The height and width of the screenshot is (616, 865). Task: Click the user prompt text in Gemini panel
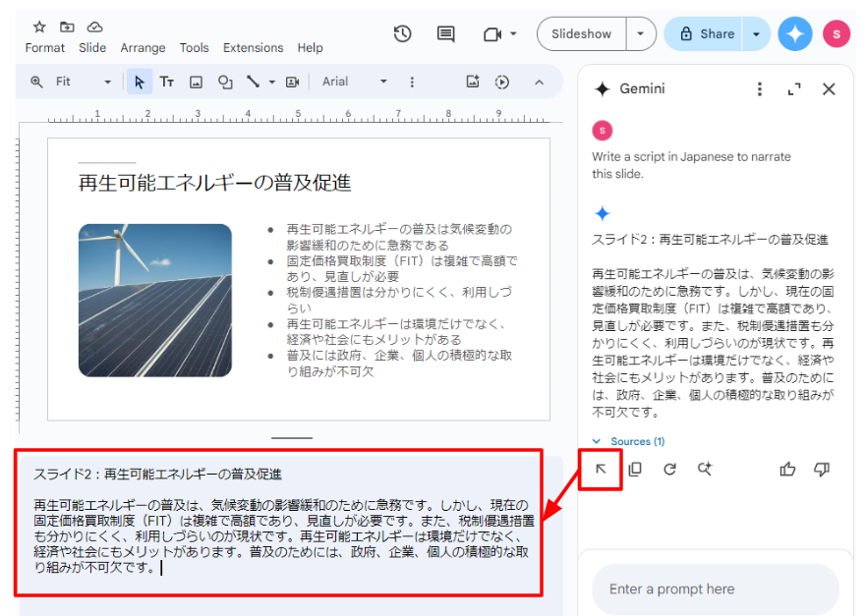tap(691, 165)
